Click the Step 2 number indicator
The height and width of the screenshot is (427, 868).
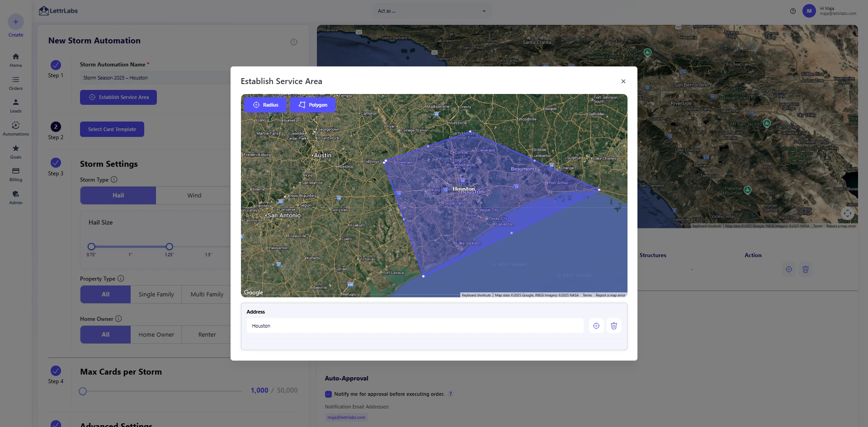click(56, 127)
